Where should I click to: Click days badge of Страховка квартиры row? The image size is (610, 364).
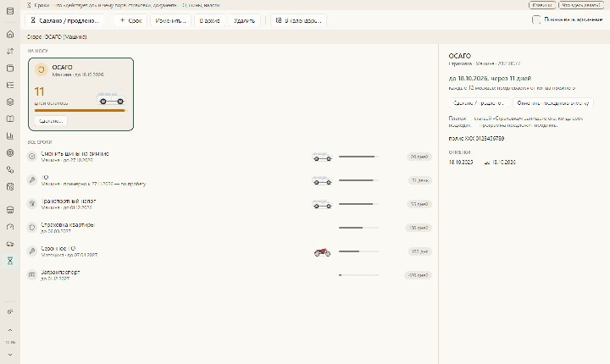click(419, 228)
